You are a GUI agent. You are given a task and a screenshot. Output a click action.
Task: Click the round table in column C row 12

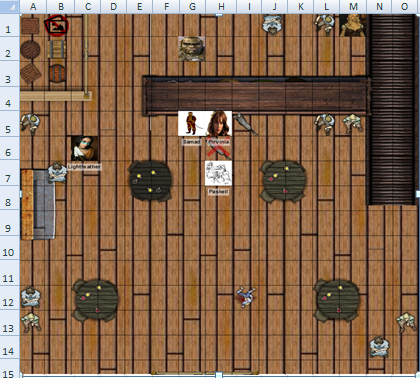coord(95,301)
